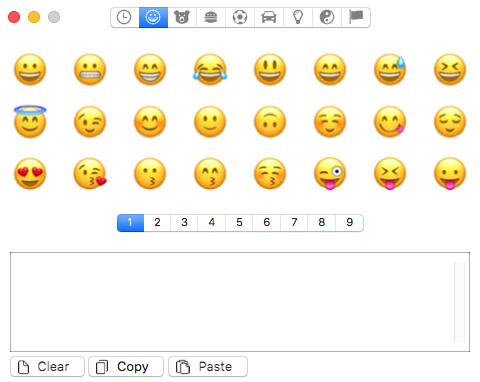Viewport: 480px width, 382px height.
Task: Insert the grinning face emoji
Action: 30,70
